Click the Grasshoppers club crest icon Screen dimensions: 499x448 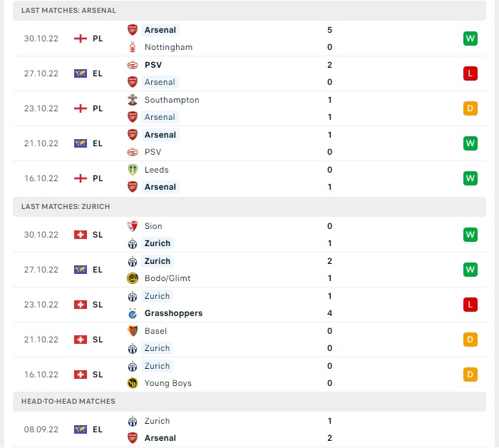132,313
